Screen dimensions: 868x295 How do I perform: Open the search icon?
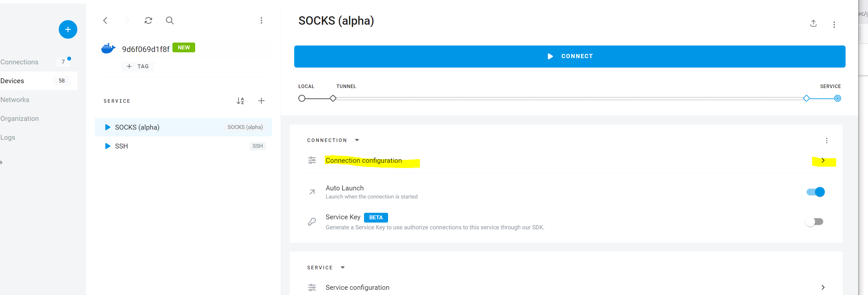point(170,20)
